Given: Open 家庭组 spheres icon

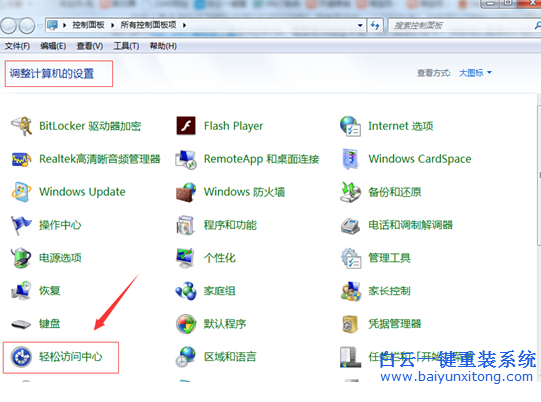Looking at the screenshot, I should tap(186, 291).
